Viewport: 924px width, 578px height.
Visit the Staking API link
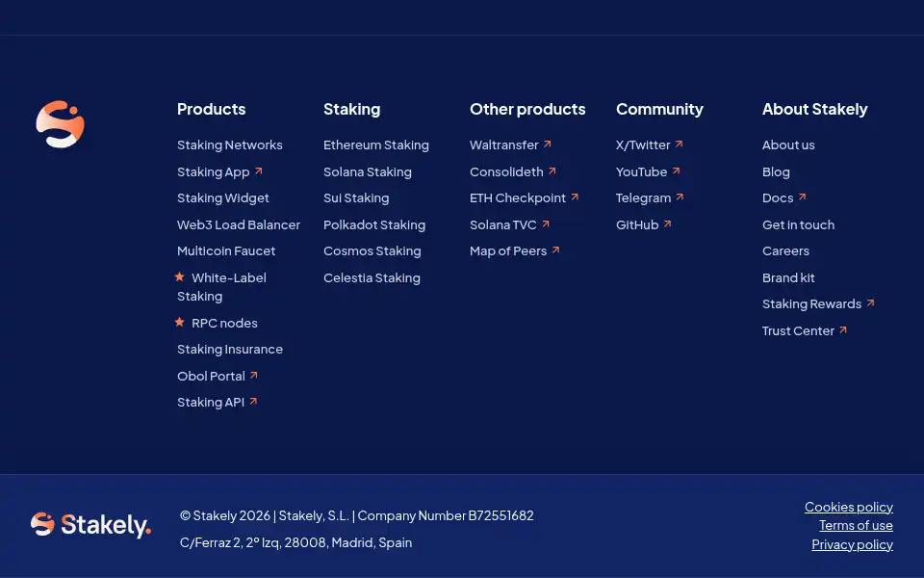pos(211,403)
